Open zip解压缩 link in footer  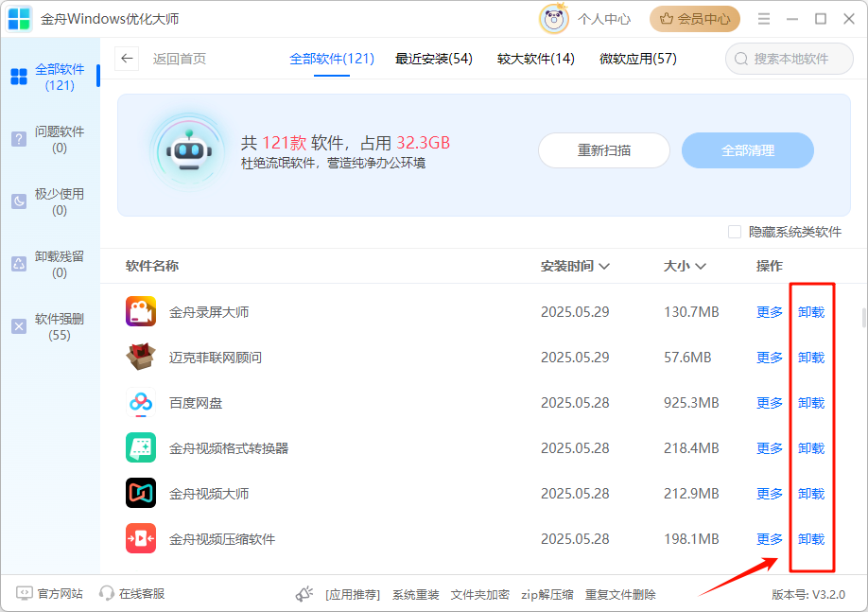click(547, 595)
